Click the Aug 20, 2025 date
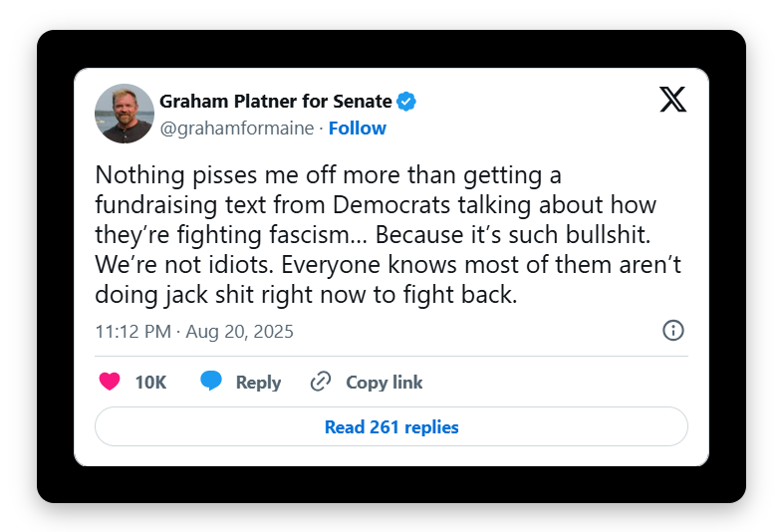Viewport: 782px width, 532px height. pyautogui.click(x=238, y=332)
